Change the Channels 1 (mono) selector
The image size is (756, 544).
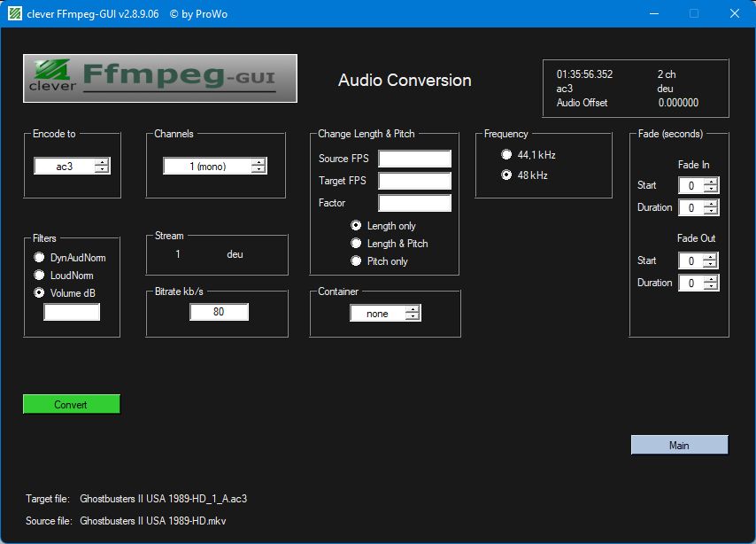pos(215,166)
